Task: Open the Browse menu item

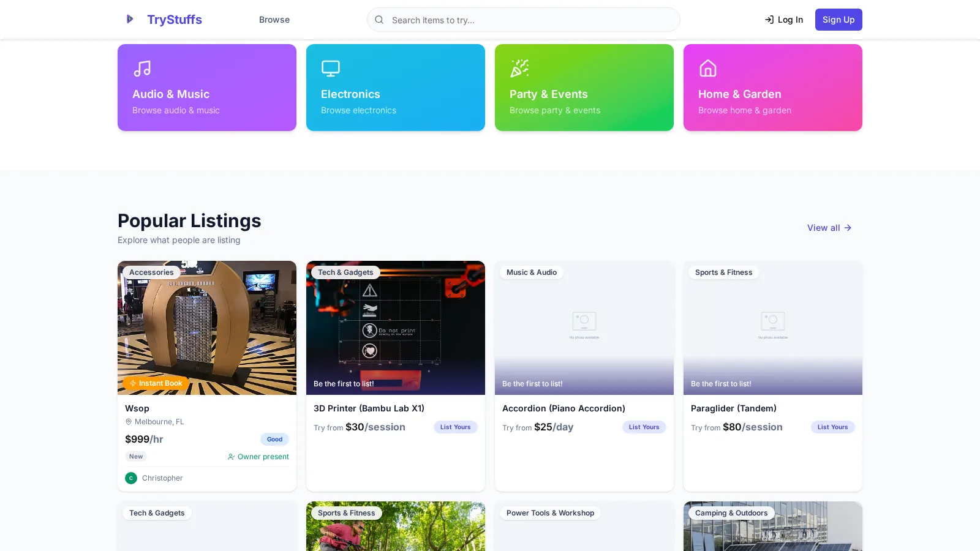Action: point(274,20)
